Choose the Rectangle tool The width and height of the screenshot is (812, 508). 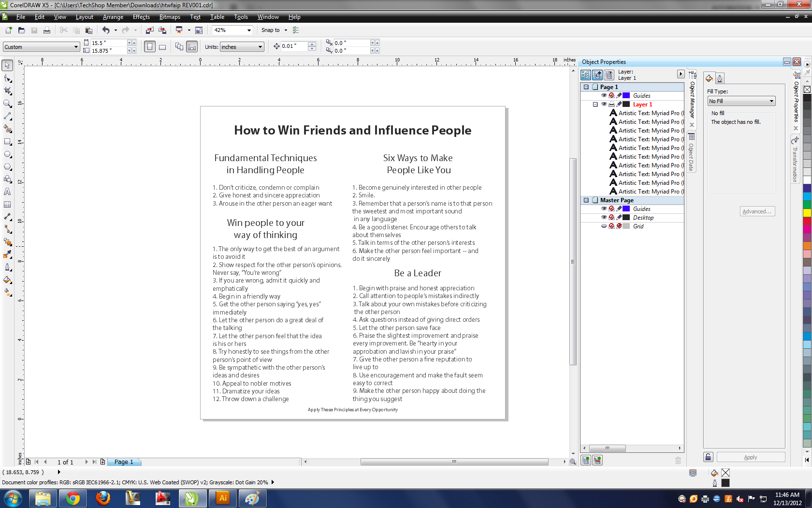(7, 141)
